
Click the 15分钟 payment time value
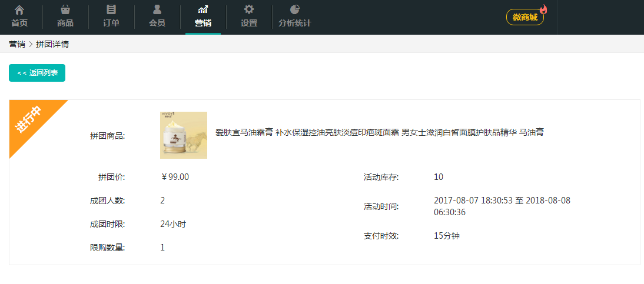tap(446, 236)
